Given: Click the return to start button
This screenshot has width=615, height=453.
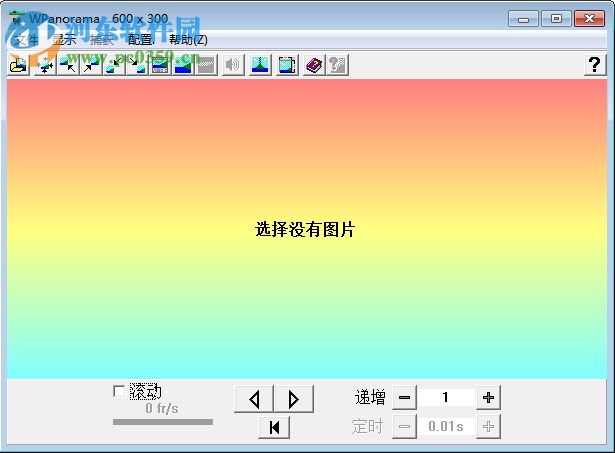Looking at the screenshot, I should click(x=274, y=427).
